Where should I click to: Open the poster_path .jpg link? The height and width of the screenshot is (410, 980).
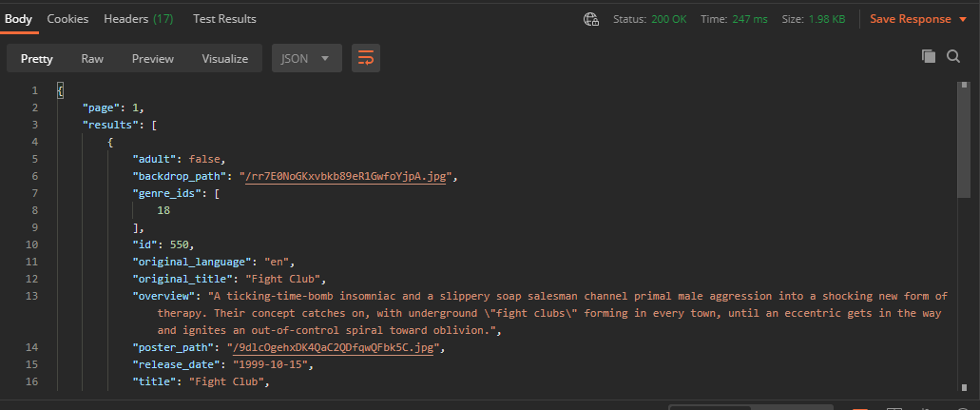[333, 347]
